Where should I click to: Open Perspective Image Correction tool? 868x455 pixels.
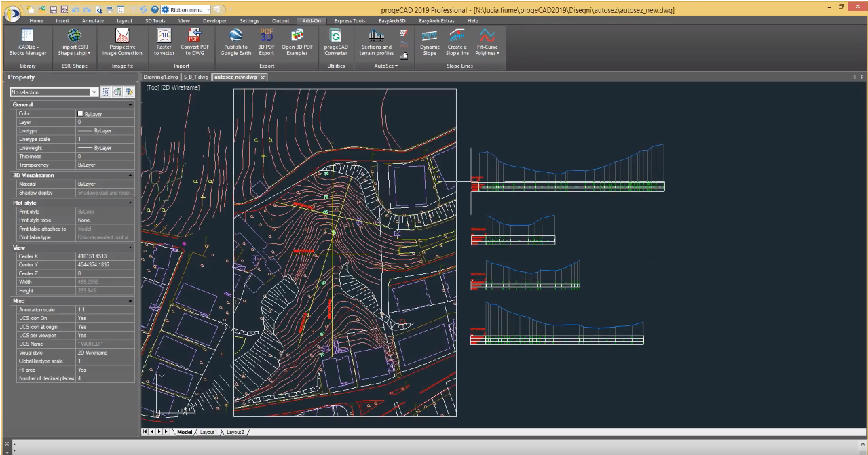click(x=122, y=42)
